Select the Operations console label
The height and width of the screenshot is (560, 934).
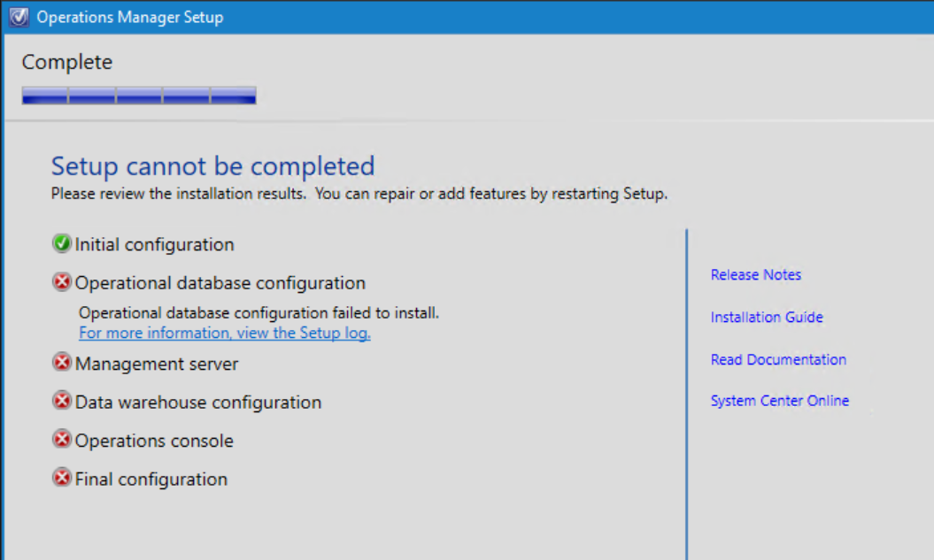pyautogui.click(x=154, y=441)
